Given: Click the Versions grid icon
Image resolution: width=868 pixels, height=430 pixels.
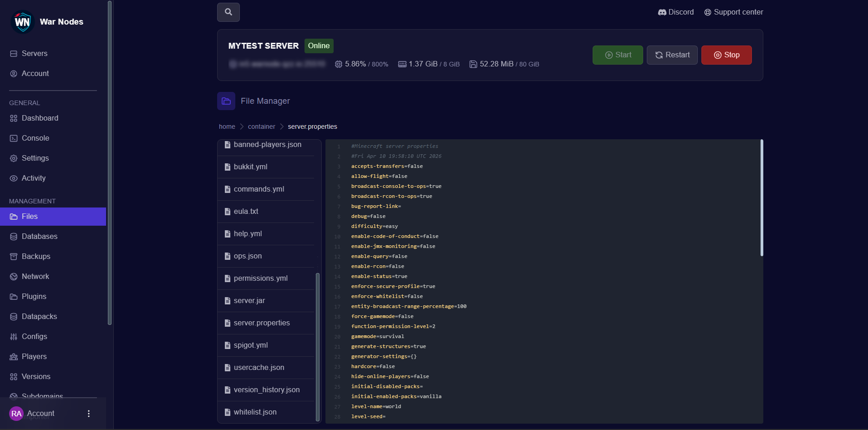Looking at the screenshot, I should [14, 377].
